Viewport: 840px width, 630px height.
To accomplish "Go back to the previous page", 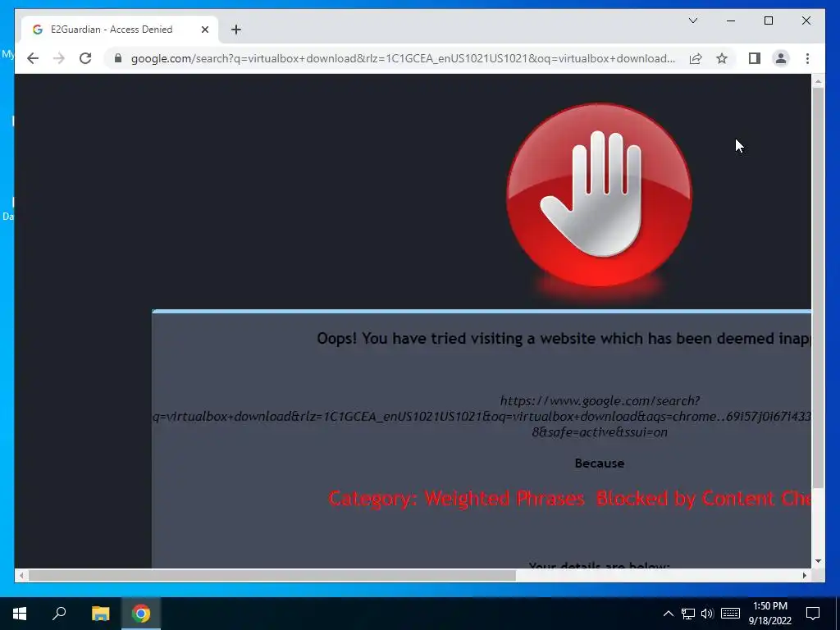I will [33, 58].
